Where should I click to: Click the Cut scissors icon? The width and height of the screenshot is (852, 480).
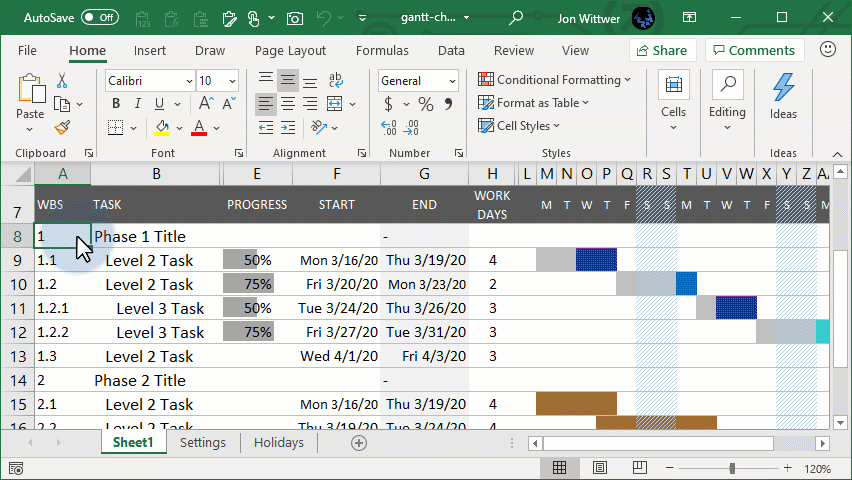62,80
